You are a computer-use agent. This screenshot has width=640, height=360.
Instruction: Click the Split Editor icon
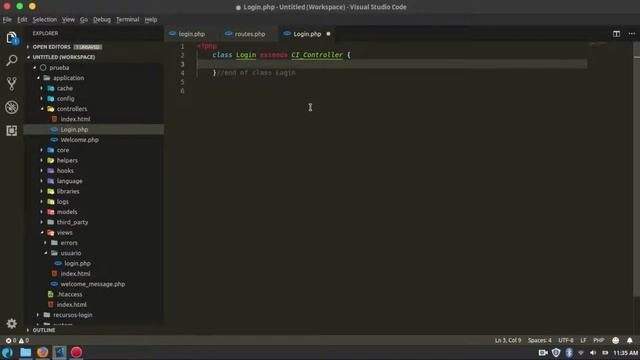tap(616, 34)
